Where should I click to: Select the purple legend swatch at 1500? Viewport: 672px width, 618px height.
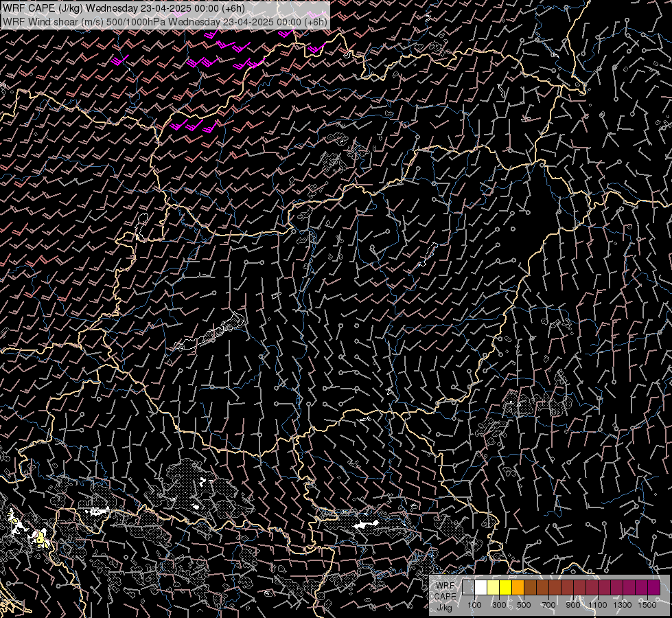[654, 587]
